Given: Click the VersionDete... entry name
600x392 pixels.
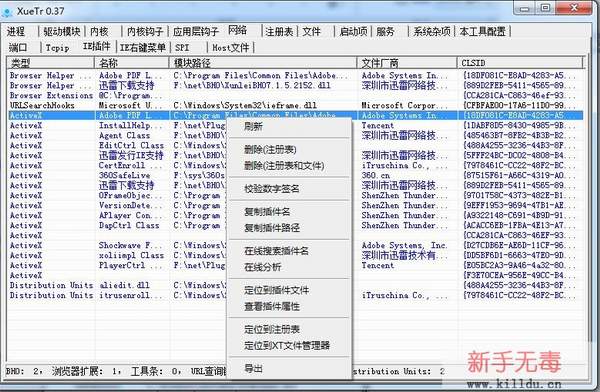Looking at the screenshot, I should (x=130, y=206).
